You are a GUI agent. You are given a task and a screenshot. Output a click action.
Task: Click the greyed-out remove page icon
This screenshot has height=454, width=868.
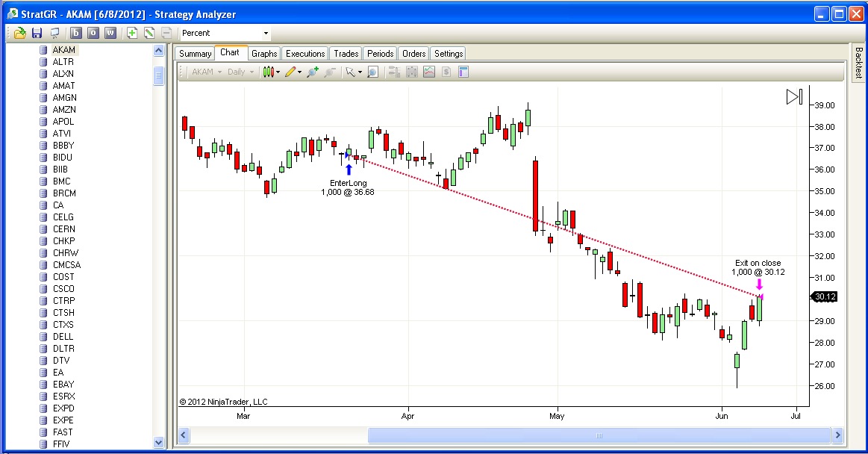coord(166,33)
